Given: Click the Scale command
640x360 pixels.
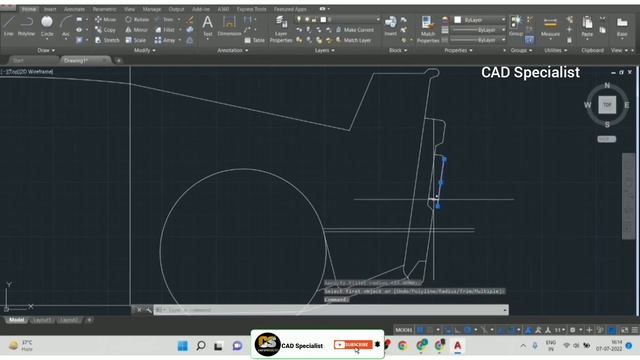Looking at the screenshot, I should point(136,40).
